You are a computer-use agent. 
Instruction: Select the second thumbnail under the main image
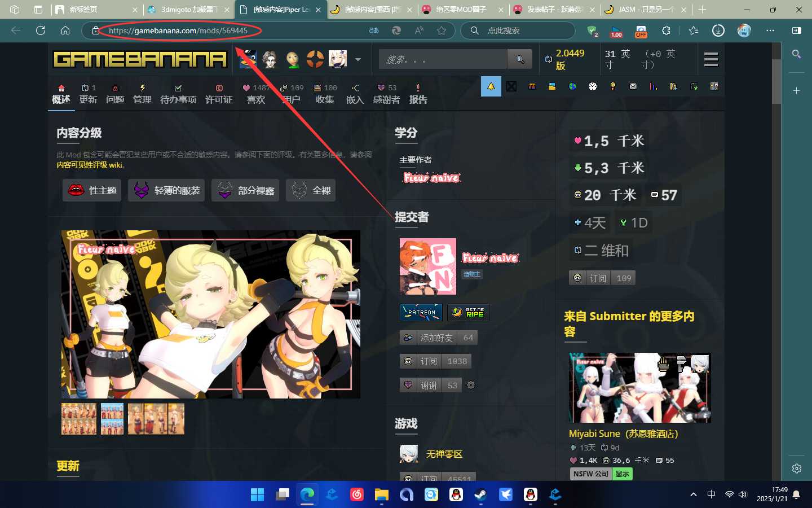(112, 419)
